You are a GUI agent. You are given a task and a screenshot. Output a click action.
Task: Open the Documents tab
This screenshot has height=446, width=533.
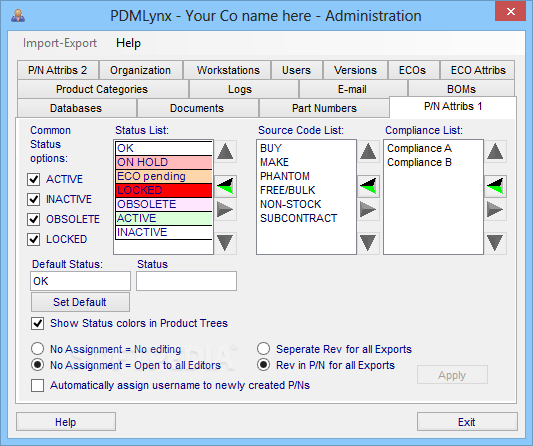(197, 108)
